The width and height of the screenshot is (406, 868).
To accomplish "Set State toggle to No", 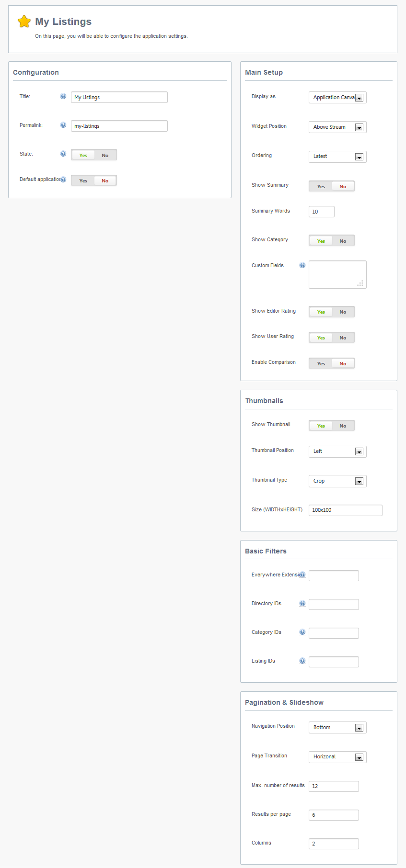I will [105, 155].
